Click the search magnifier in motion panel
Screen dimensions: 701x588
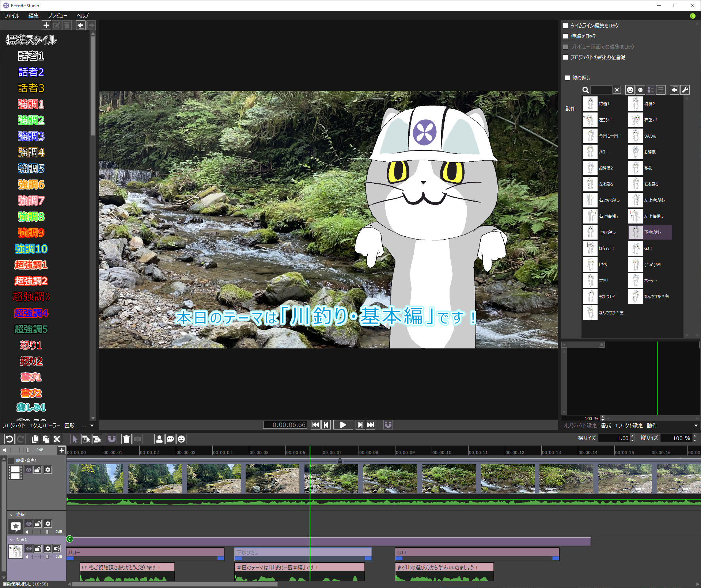(x=586, y=90)
